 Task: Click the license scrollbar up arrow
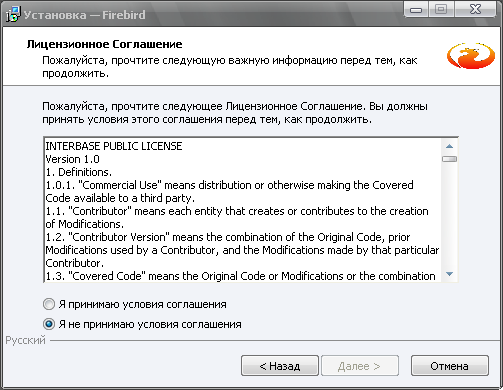pos(449,146)
